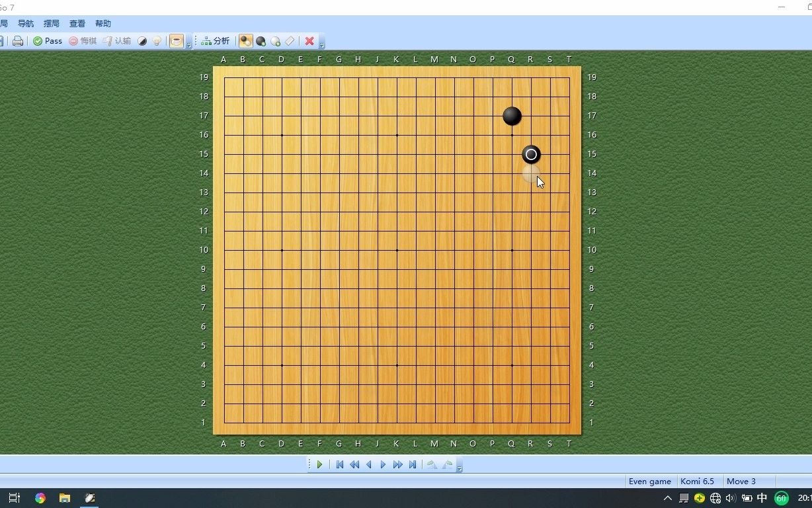Jump to the first move
Screen dimensions: 812x508
(340, 465)
